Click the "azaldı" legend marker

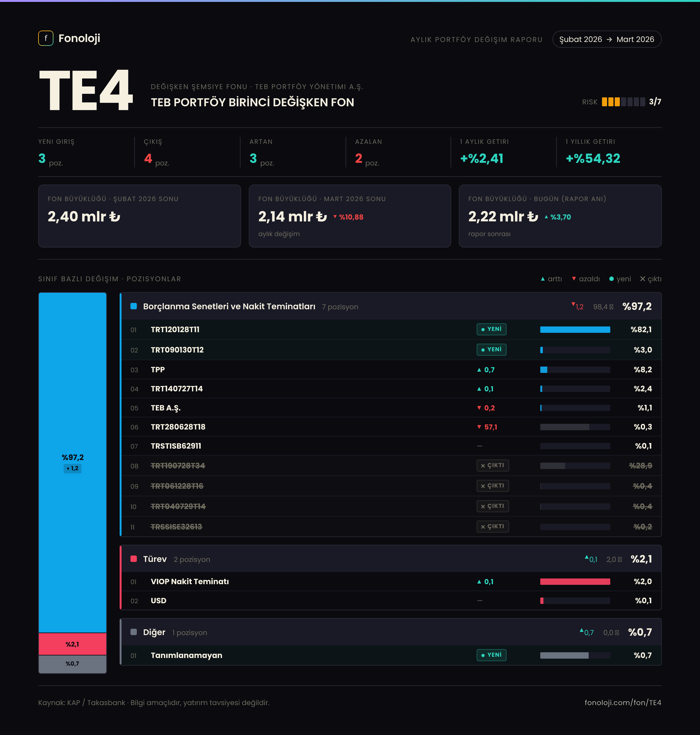[x=574, y=279]
